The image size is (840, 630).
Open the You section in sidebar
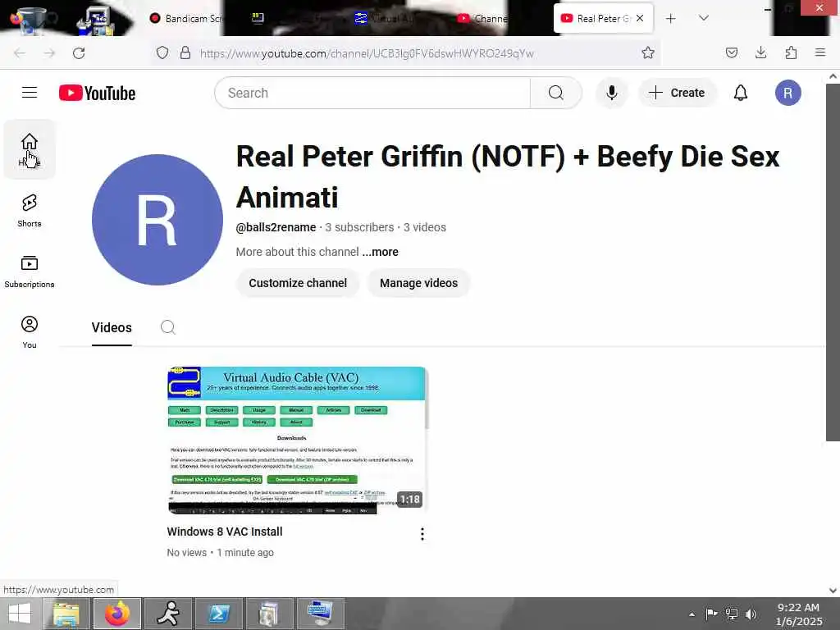pyautogui.click(x=30, y=332)
